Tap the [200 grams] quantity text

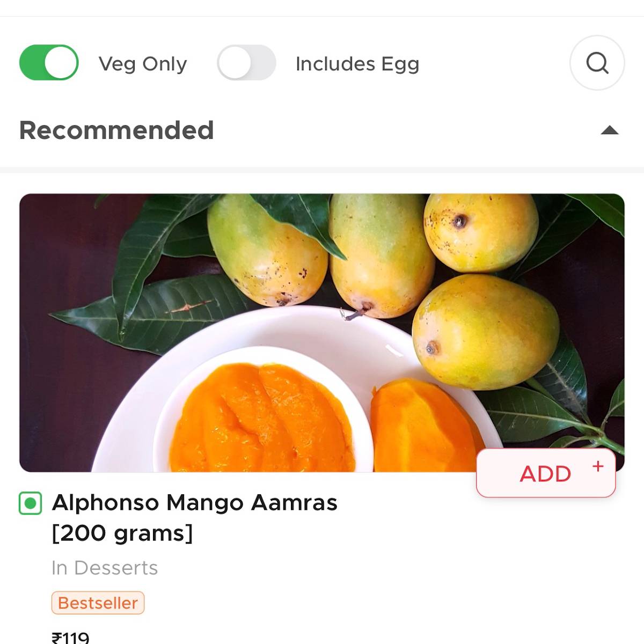click(122, 533)
